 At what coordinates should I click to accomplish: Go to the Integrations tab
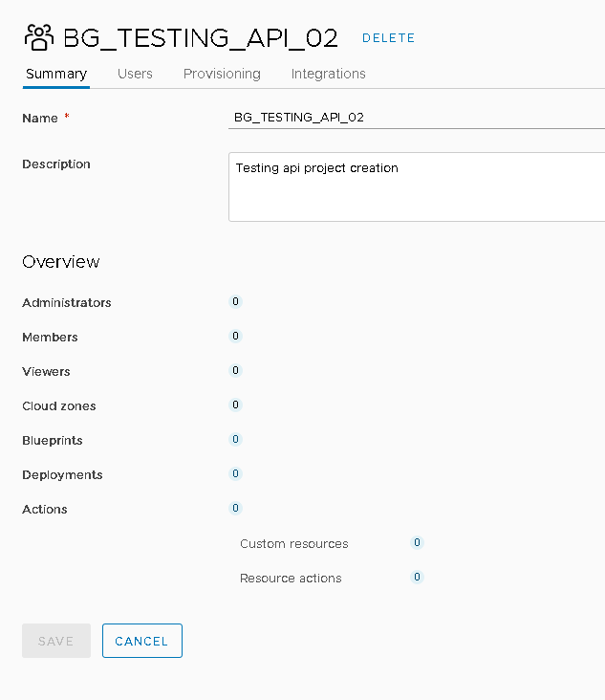[328, 74]
